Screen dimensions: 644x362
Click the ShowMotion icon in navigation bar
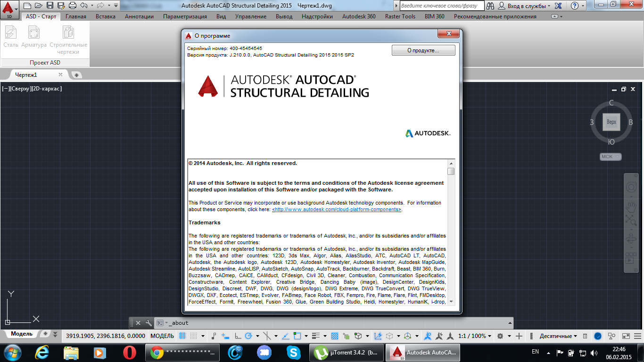(631, 258)
